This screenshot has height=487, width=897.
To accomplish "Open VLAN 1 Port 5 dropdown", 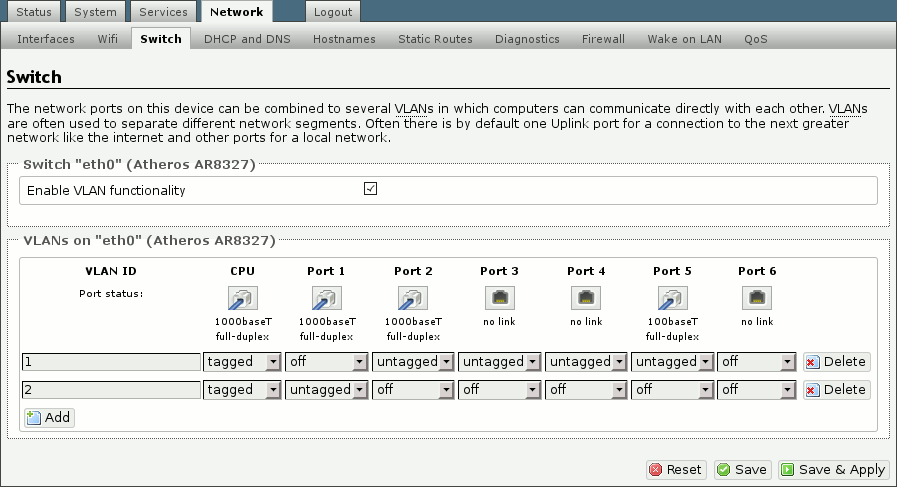I will point(672,362).
